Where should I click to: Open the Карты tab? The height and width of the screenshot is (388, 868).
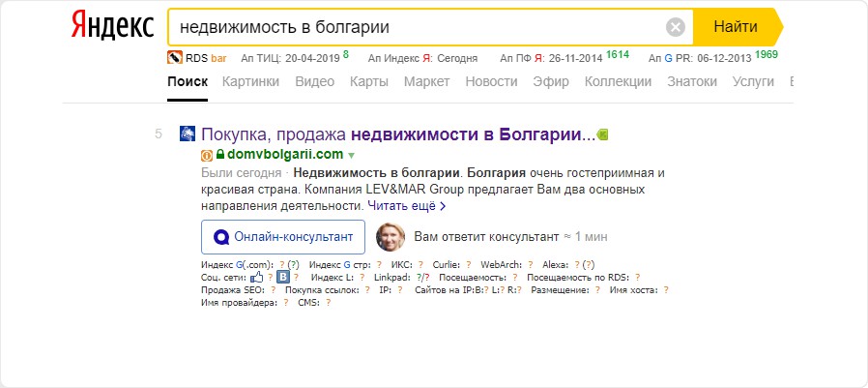point(368,82)
